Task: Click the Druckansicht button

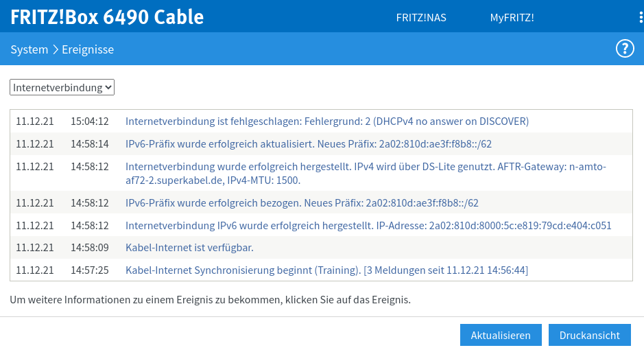Action: (590, 335)
